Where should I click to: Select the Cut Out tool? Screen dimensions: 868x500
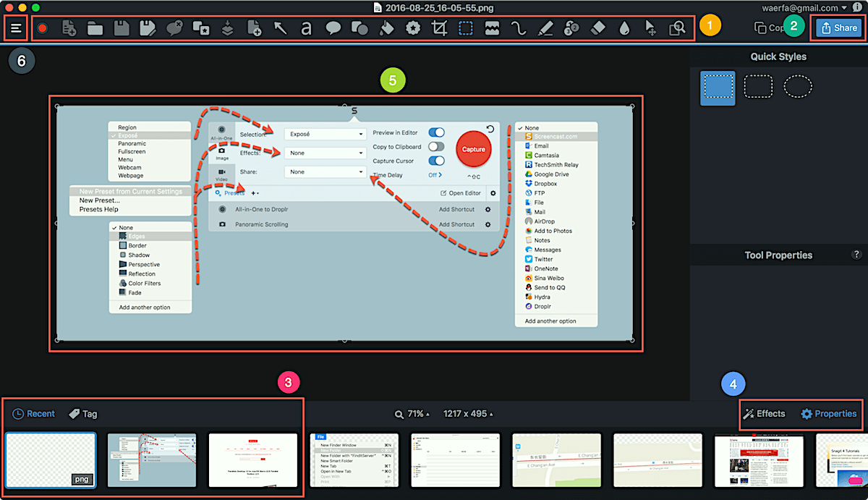492,29
